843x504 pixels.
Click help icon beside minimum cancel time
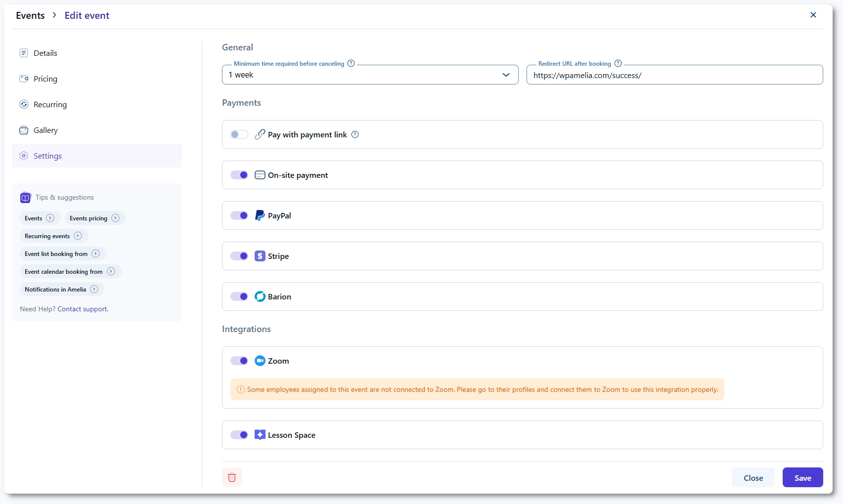[351, 63]
